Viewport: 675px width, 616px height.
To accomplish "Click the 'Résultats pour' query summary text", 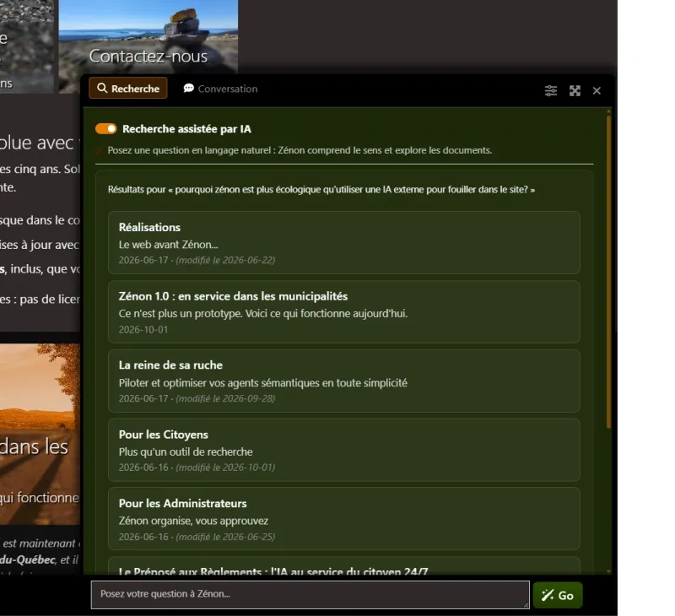I will (321, 189).
